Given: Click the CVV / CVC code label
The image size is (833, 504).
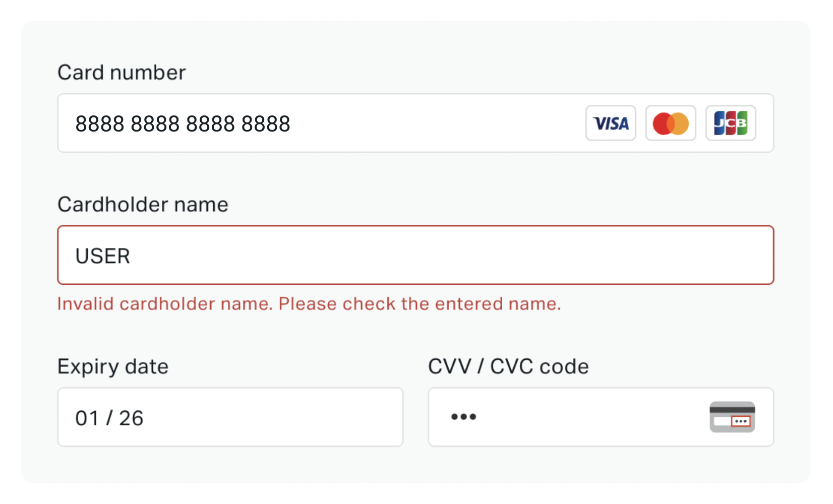Looking at the screenshot, I should tap(508, 366).
